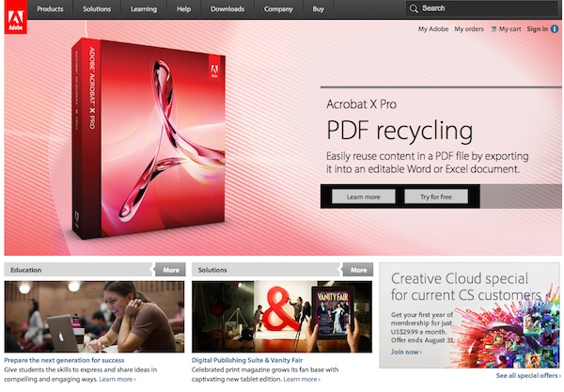Select Learning in the top navigation

coord(144,8)
